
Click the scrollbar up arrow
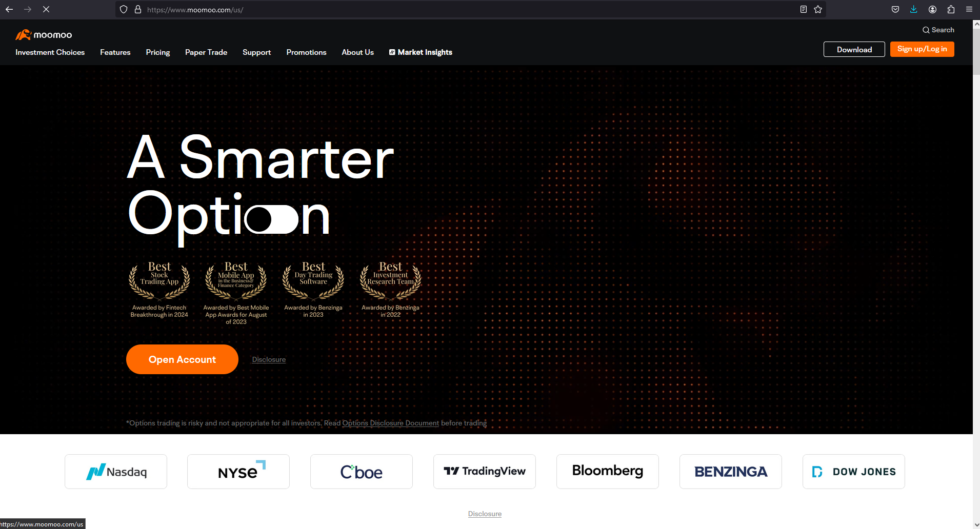[976, 23]
